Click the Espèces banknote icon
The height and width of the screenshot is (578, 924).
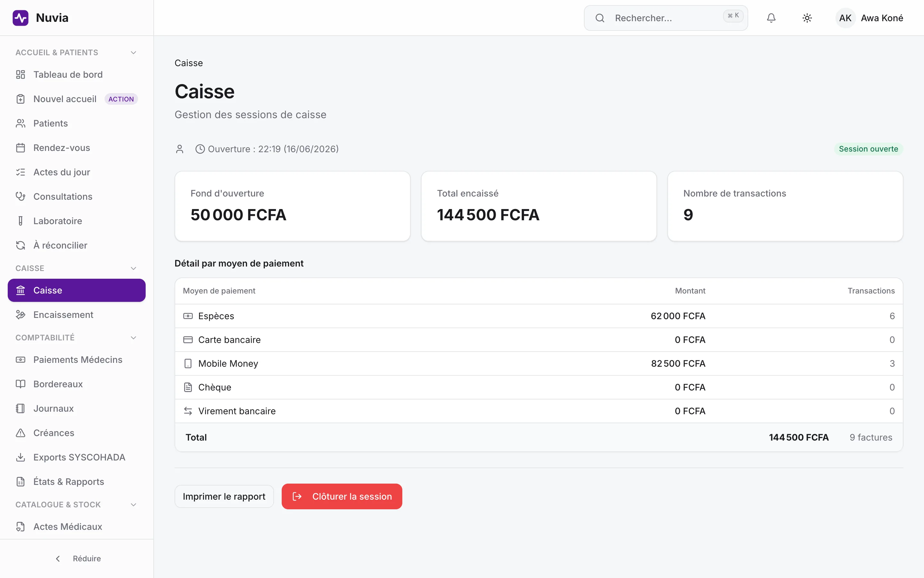[188, 316]
